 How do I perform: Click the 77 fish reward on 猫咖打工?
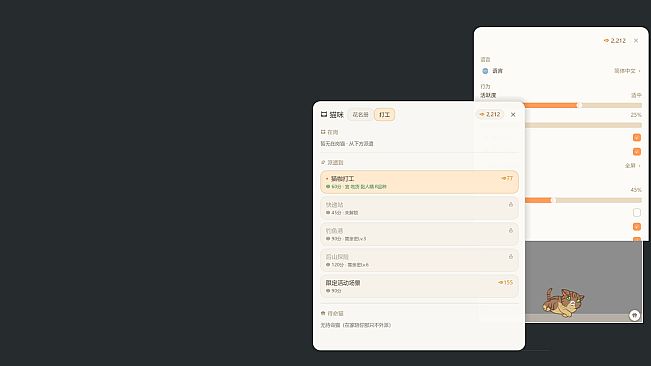pyautogui.click(x=507, y=178)
